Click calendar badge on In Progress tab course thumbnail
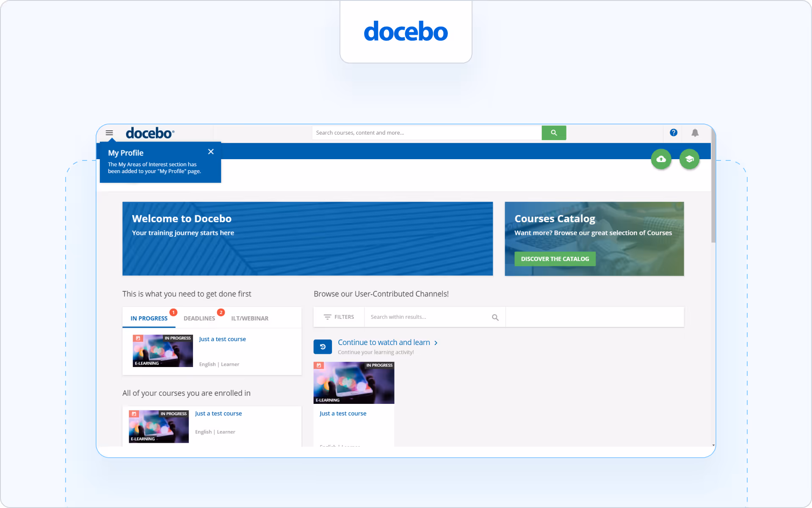This screenshot has height=508, width=812. point(138,338)
